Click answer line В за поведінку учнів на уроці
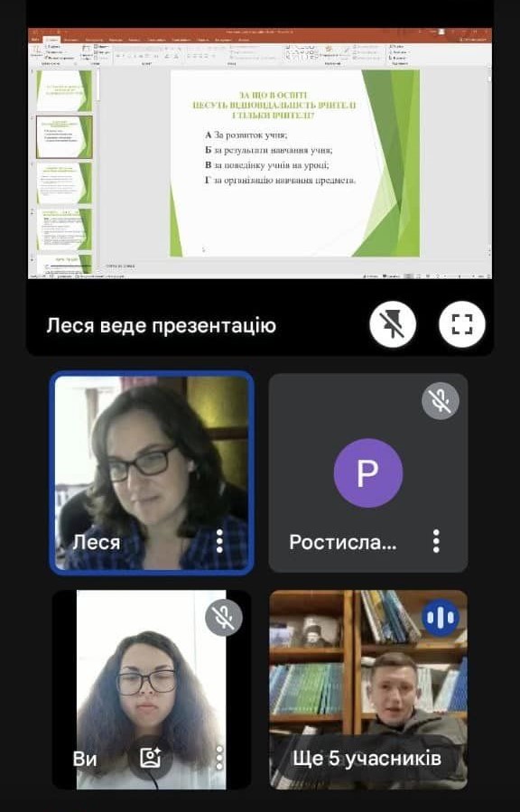Image resolution: width=520 pixels, height=812 pixels. click(x=266, y=165)
